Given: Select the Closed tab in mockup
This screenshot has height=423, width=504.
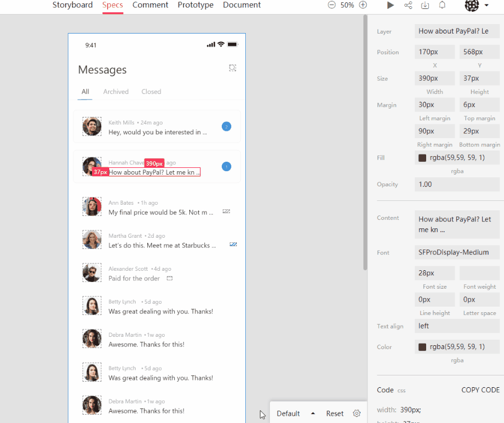Looking at the screenshot, I should coord(151,92).
